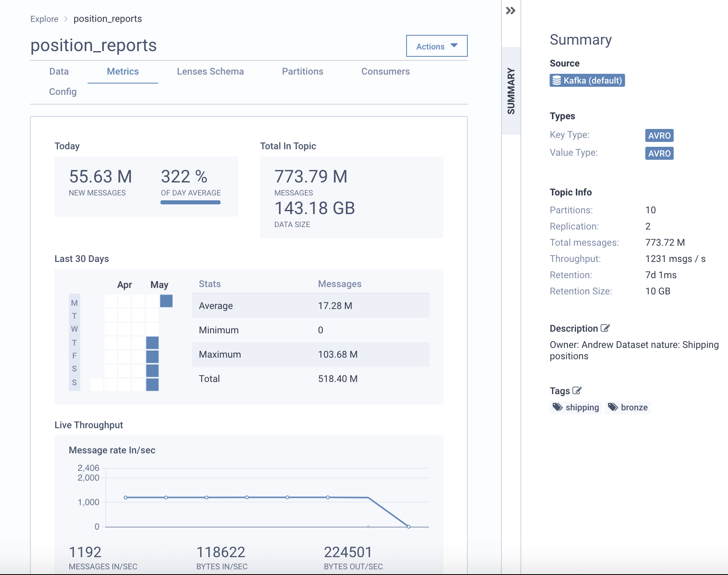Switch to the Data tab
Screen dimensions: 728x575
59,71
